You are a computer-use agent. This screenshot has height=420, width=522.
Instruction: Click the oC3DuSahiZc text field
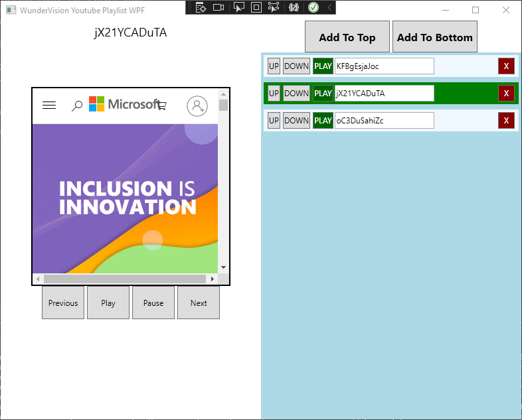[384, 120]
